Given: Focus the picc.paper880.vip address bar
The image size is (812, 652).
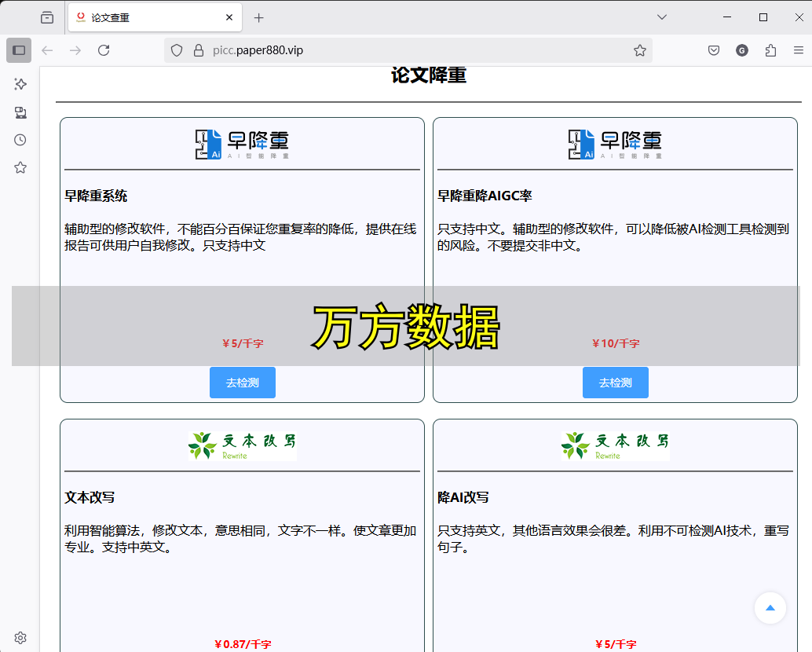Looking at the screenshot, I should tap(408, 50).
